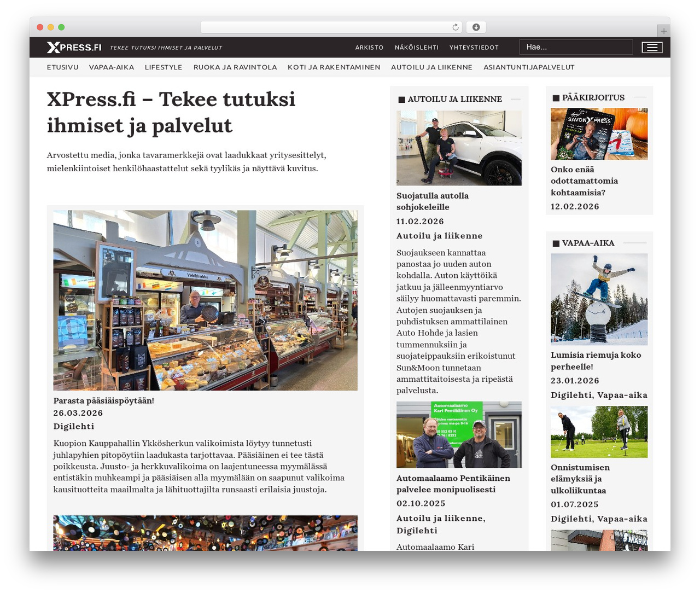This screenshot has height=593, width=700.
Task: Open the snowboarder jumping photo
Action: pos(599,299)
